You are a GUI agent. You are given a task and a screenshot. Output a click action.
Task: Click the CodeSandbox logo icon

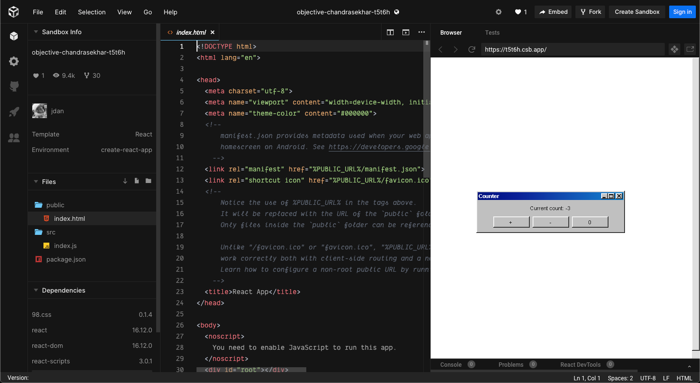tap(14, 12)
